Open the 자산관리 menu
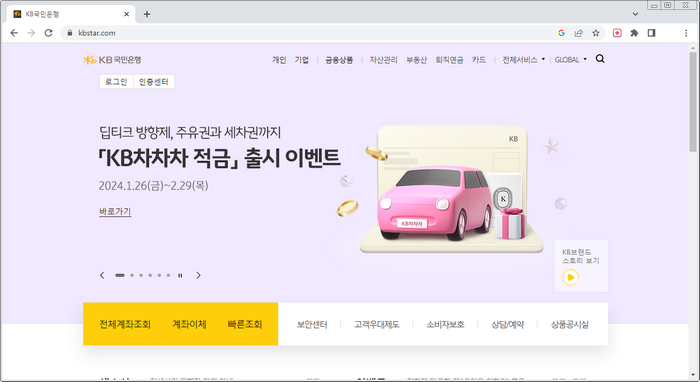The height and width of the screenshot is (382, 700). point(383,60)
